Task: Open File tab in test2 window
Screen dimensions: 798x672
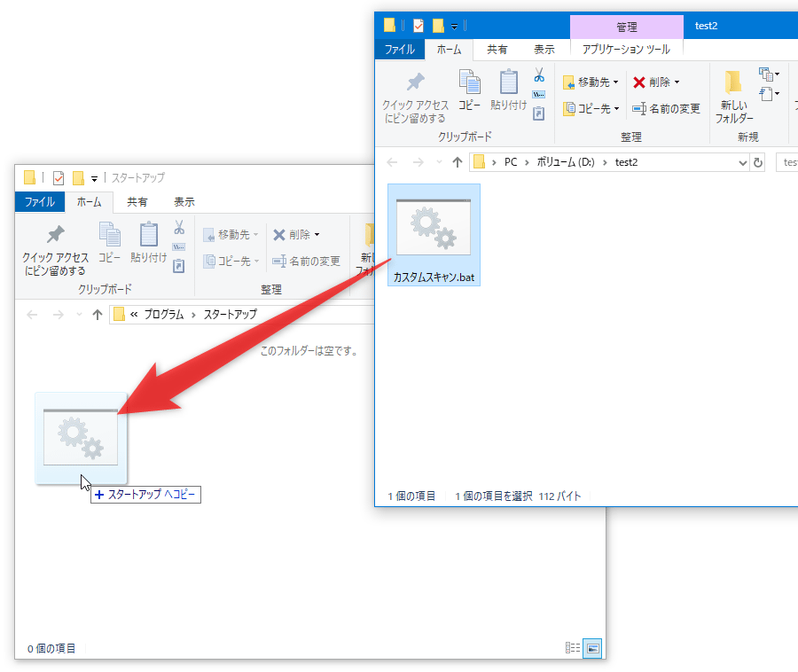Action: coord(400,50)
